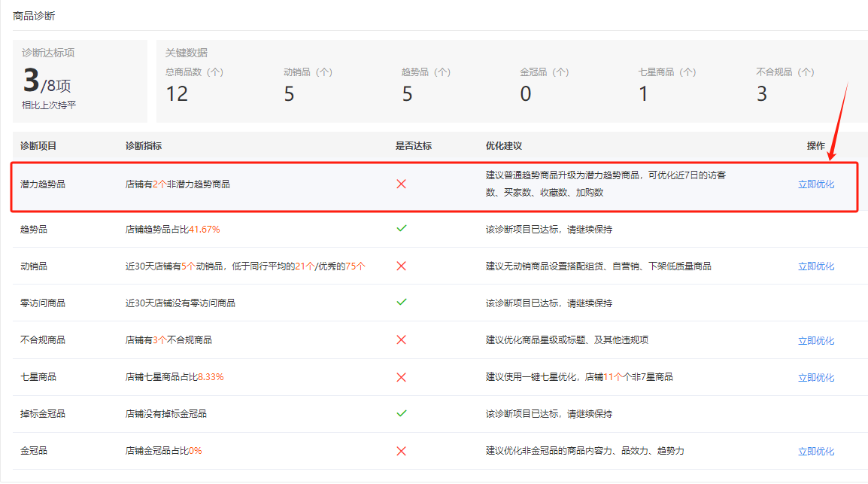The image size is (868, 484).
Task: Select the 趋势品 row name
Action: click(x=34, y=230)
